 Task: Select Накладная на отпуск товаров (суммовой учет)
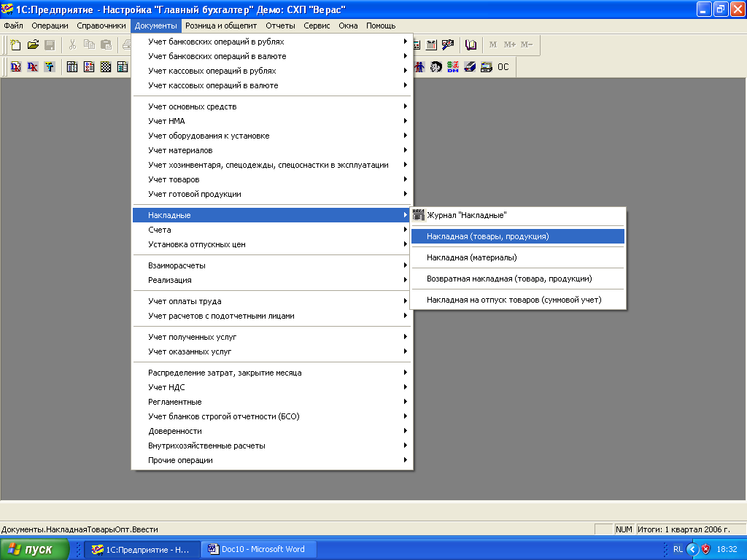pyautogui.click(x=518, y=300)
